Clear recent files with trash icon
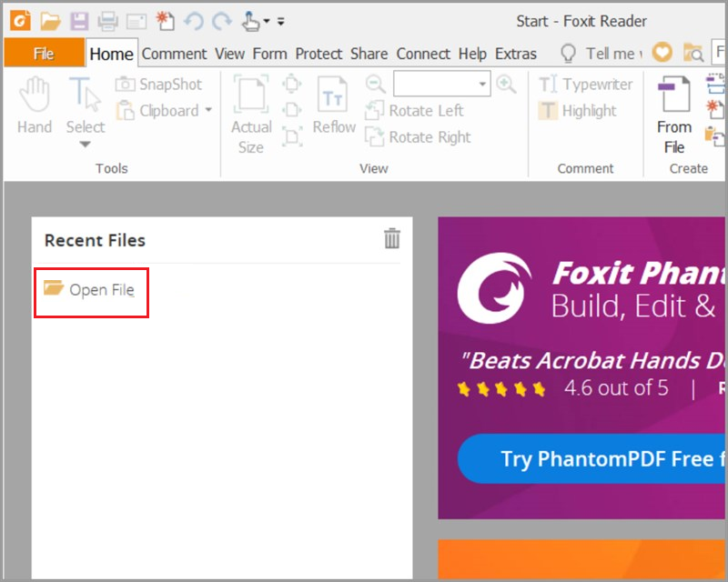728x582 pixels. [x=392, y=239]
